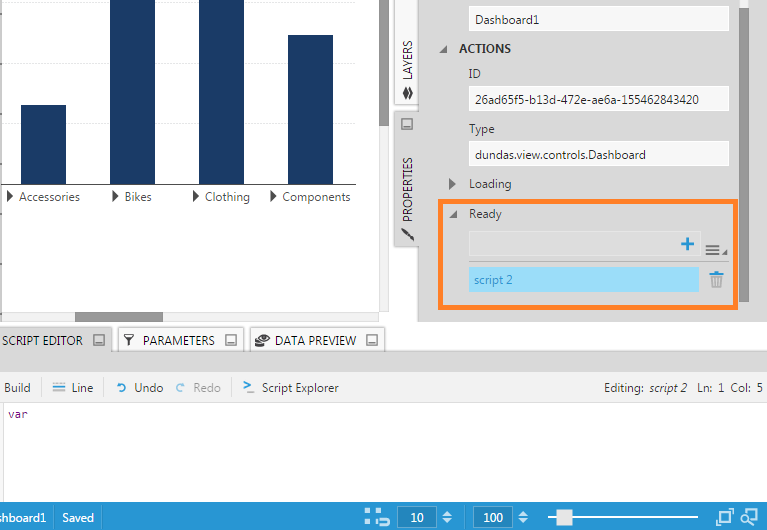Screen dimensions: 767x530
Task: Open the Script Explorer
Action: pyautogui.click(x=291, y=388)
